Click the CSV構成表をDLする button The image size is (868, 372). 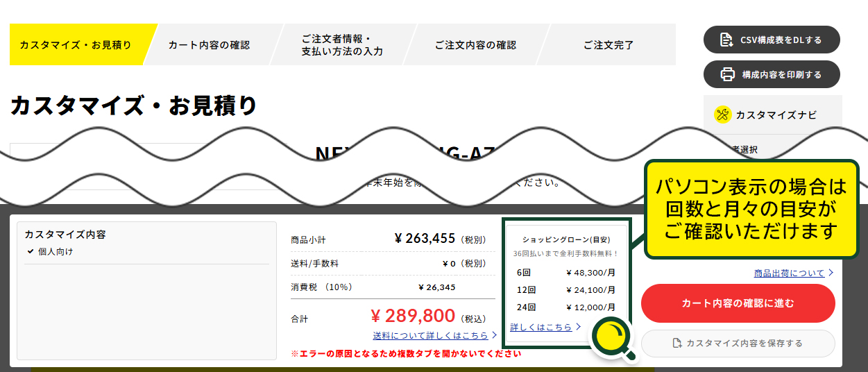(772, 40)
